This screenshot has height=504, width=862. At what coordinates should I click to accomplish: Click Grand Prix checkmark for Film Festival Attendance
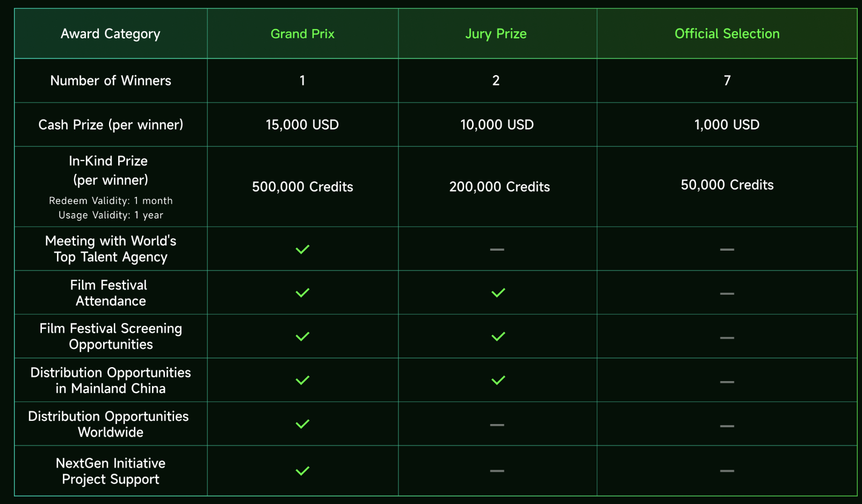tap(302, 293)
